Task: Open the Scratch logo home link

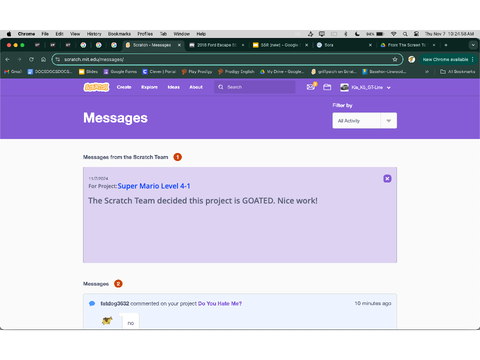Action: (96, 87)
